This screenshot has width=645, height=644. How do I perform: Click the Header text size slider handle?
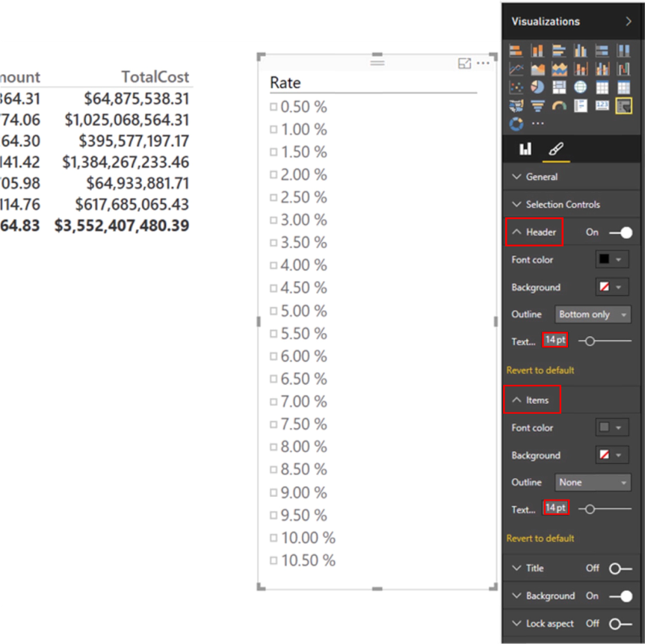(590, 341)
